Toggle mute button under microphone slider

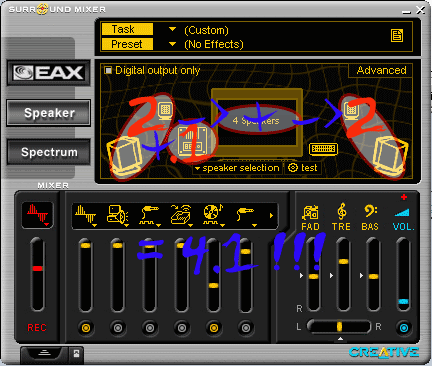point(150,328)
